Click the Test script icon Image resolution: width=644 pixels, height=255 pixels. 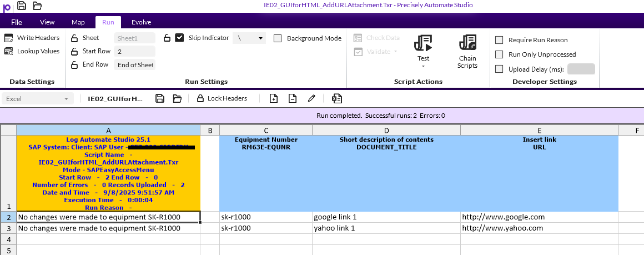tap(423, 43)
